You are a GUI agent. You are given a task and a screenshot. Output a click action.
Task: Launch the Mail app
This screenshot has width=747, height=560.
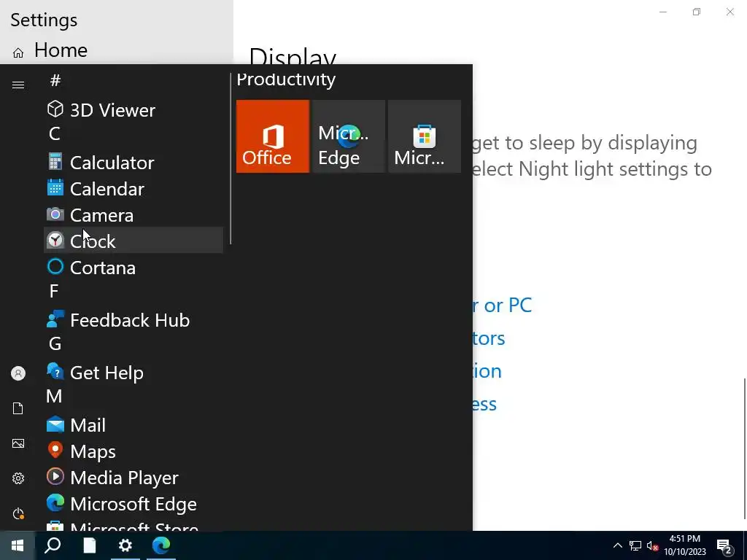click(133, 425)
